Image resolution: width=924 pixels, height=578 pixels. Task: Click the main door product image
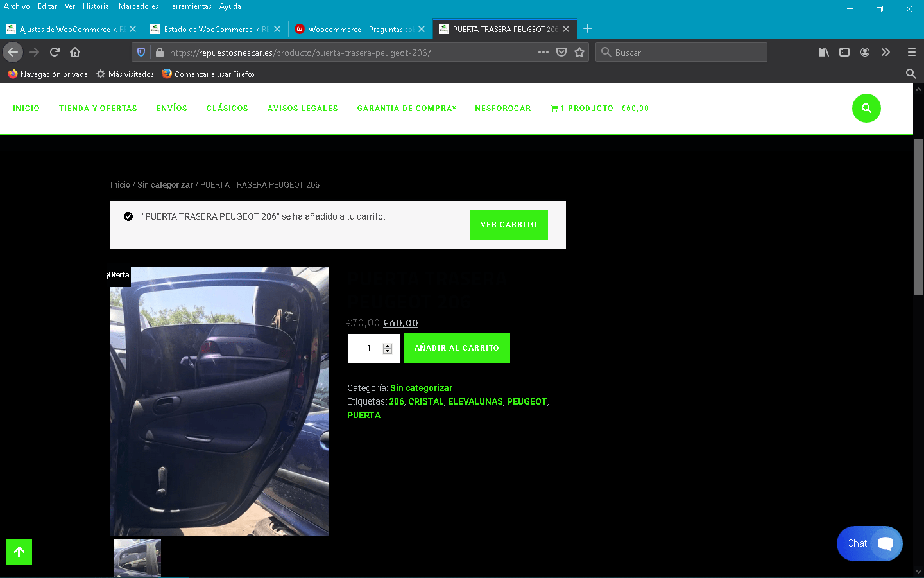point(219,401)
